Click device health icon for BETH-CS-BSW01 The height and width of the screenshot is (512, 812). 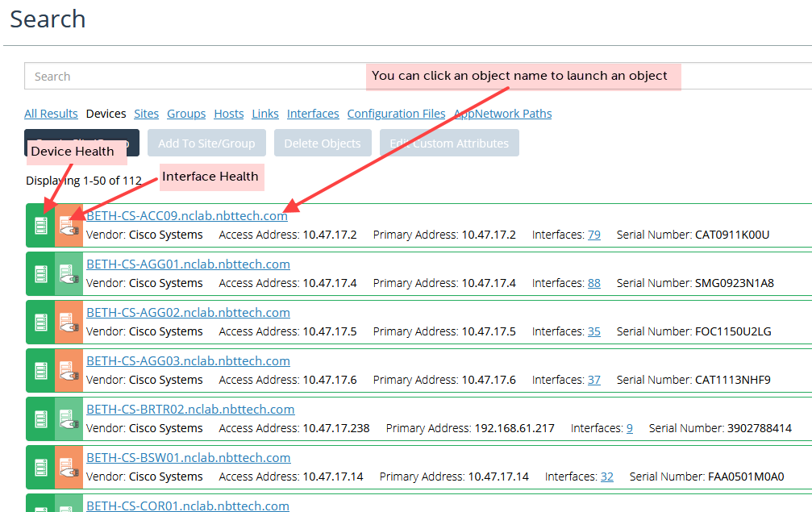(40, 468)
